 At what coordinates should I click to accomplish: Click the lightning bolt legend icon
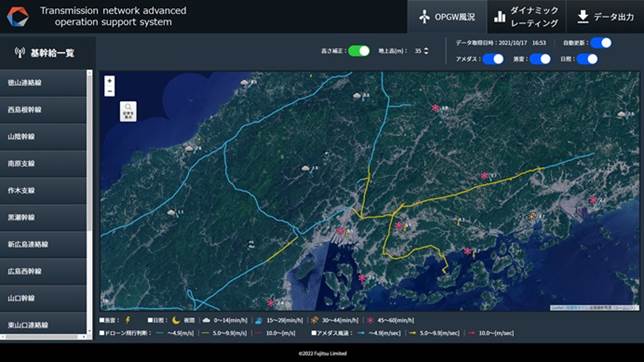click(128, 320)
